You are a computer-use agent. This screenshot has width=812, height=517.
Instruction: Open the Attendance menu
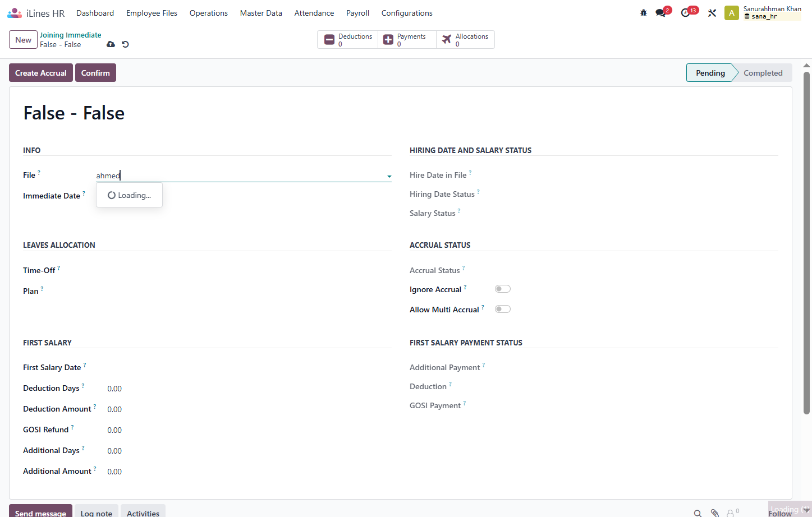pyautogui.click(x=314, y=13)
